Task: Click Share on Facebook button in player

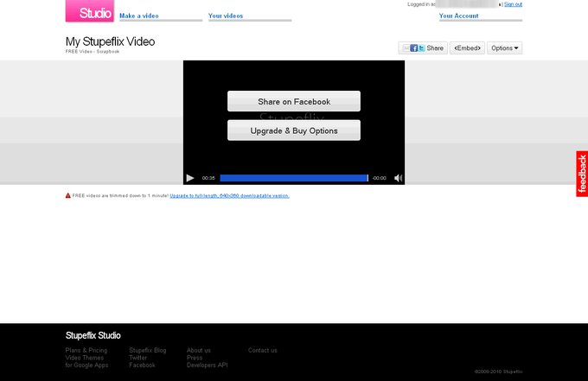Action: pos(294,101)
